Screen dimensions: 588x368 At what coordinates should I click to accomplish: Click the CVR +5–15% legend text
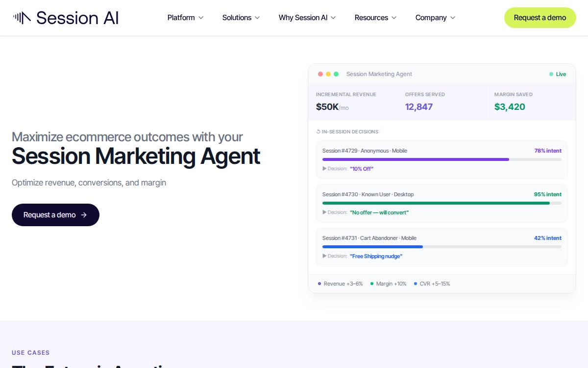435,284
